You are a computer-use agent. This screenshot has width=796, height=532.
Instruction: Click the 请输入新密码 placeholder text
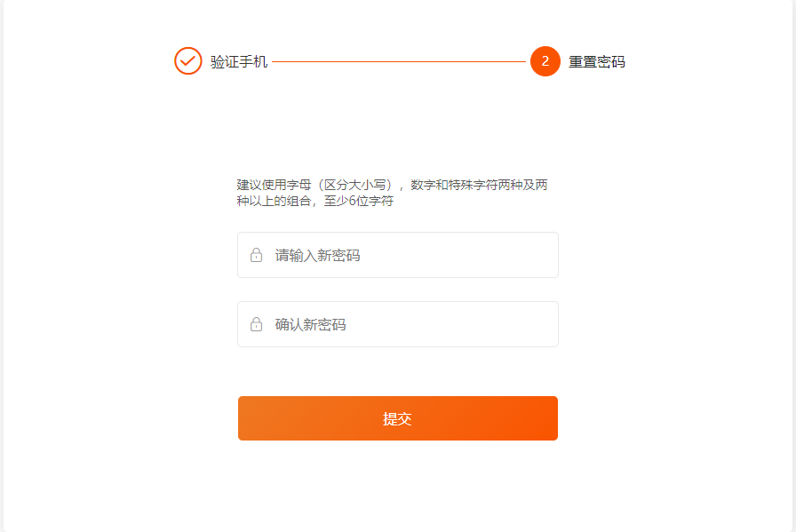[317, 255]
